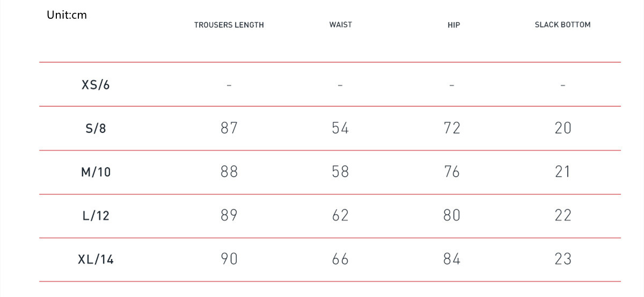This screenshot has height=297, width=644.
Task: Click waist value 58 for M/10
Action: (340, 172)
